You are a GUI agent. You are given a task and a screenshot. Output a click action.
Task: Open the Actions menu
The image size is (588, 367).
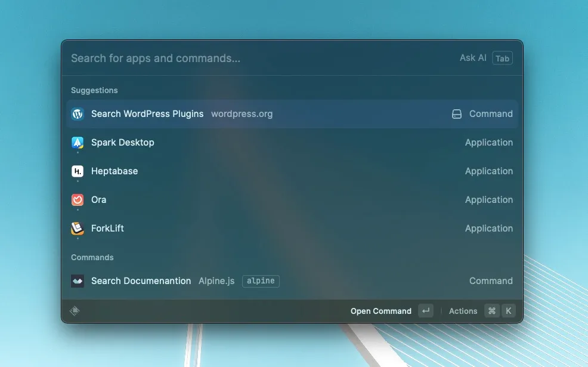point(463,311)
